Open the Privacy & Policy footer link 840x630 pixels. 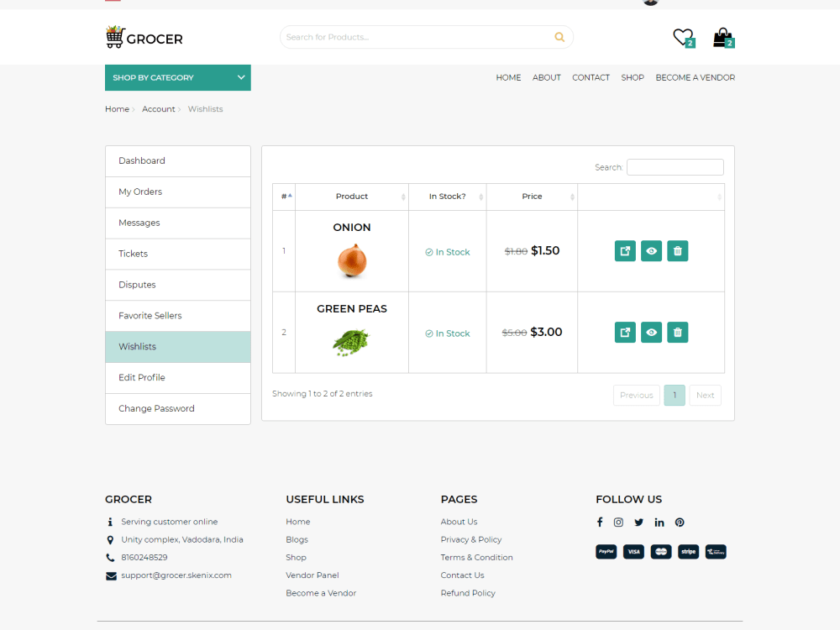coord(471,539)
